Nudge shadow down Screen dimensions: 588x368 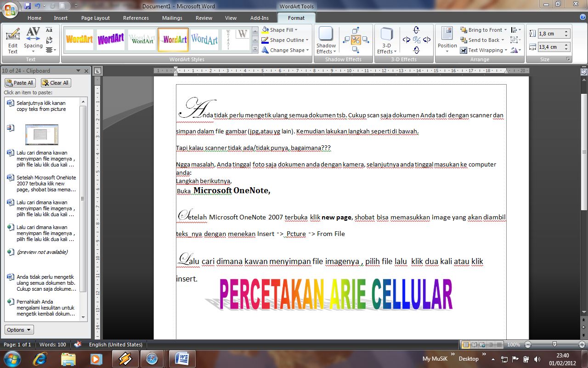(356, 50)
